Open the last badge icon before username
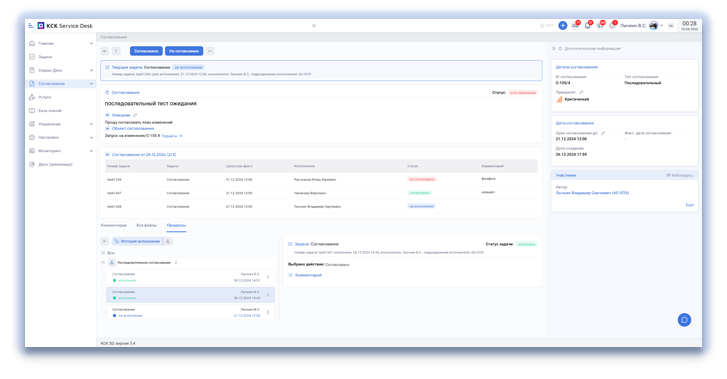727x379 pixels. (x=612, y=26)
